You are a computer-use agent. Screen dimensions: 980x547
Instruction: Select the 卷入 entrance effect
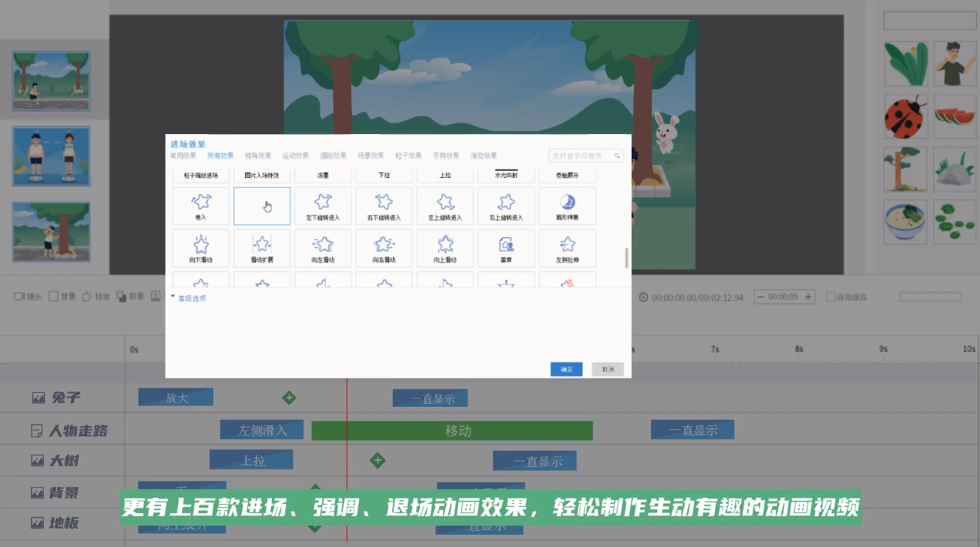[201, 206]
